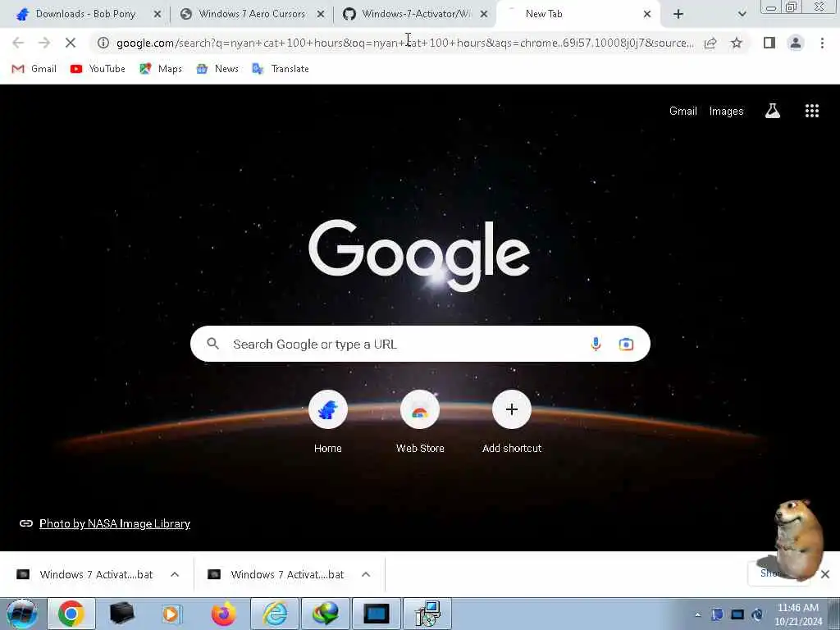Stop loading the page
Image resolution: width=840 pixels, height=630 pixels.
point(71,43)
